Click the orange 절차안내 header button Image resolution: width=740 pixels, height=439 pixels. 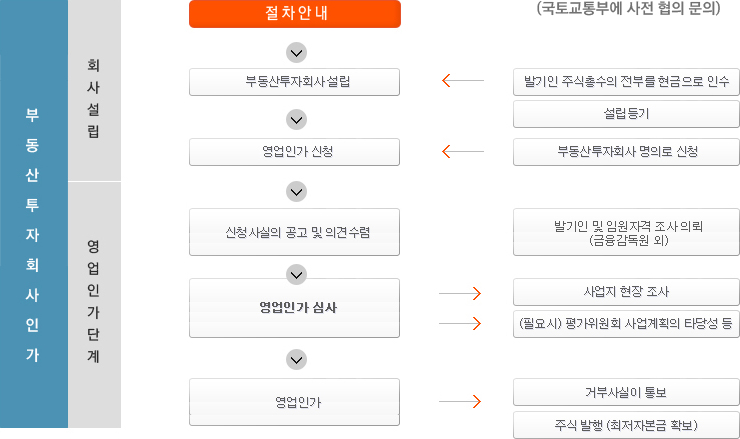pyautogui.click(x=295, y=14)
